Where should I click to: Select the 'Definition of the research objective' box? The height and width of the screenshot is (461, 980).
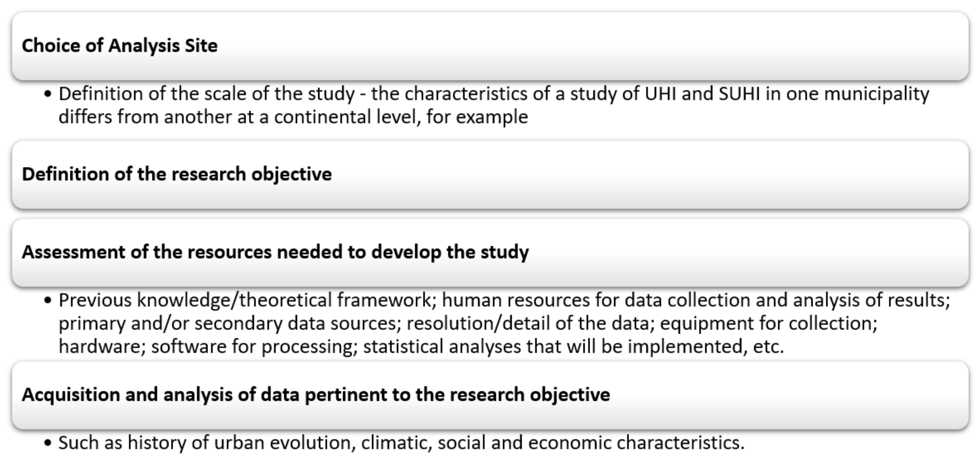point(490,174)
